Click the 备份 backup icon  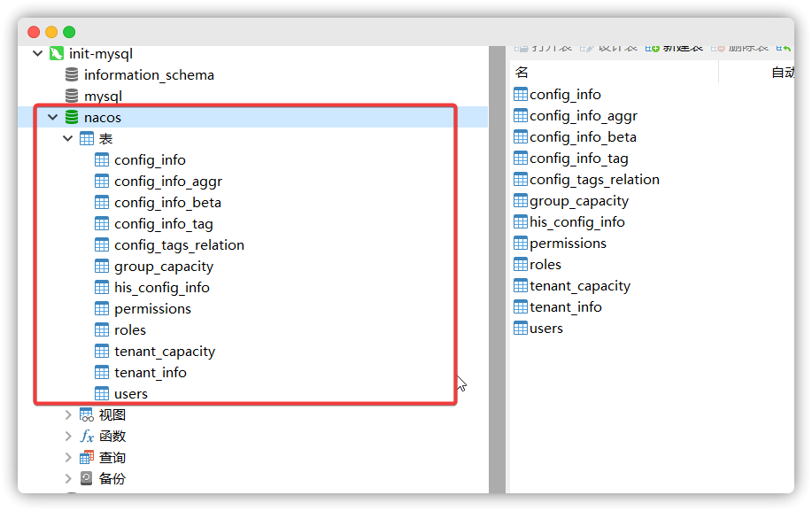(87, 478)
